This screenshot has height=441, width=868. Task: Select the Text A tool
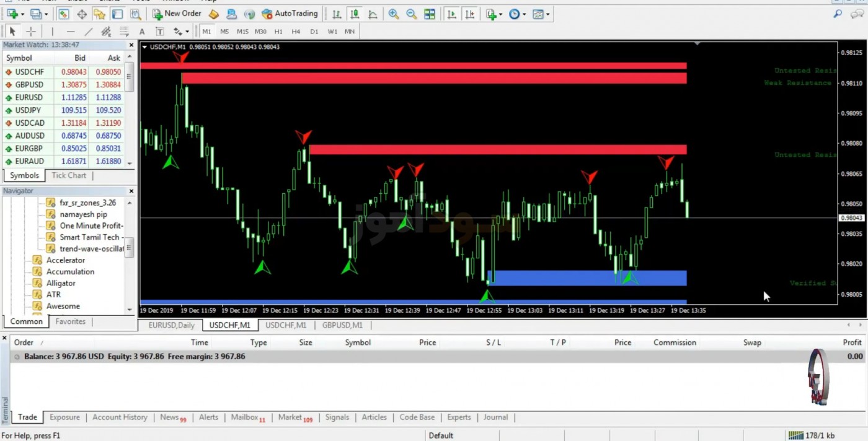pos(142,32)
